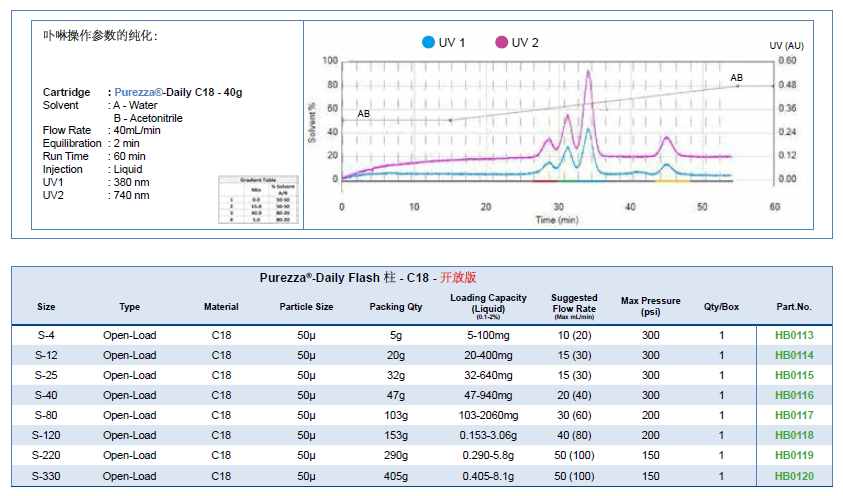Click the UV (AU) axis label
This screenshot has height=496, width=843.
[786, 46]
